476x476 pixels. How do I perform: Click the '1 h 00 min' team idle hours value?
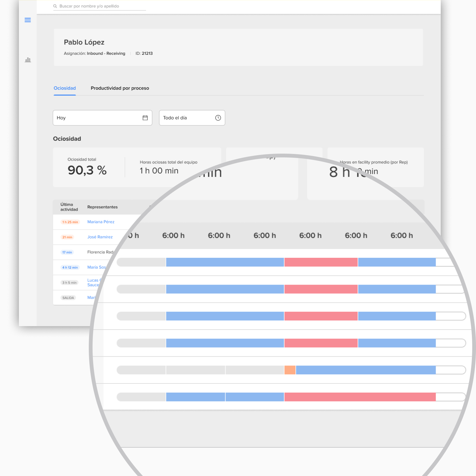click(159, 171)
